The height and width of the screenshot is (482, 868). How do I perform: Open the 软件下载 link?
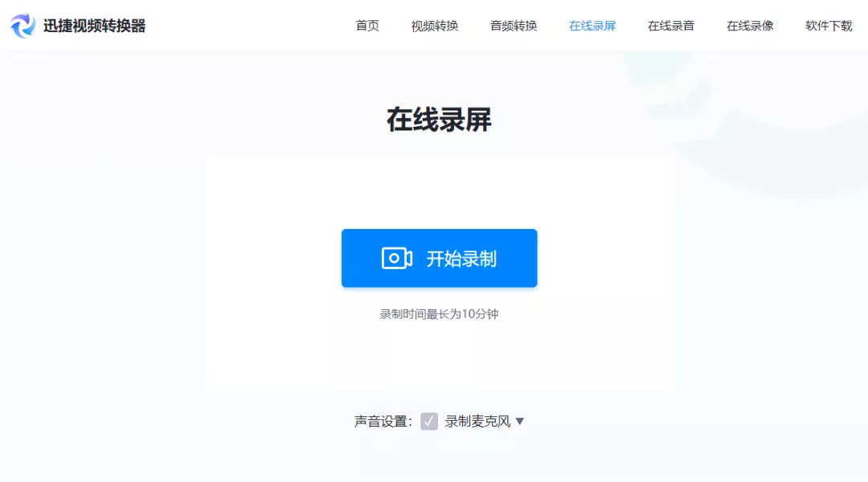[829, 26]
